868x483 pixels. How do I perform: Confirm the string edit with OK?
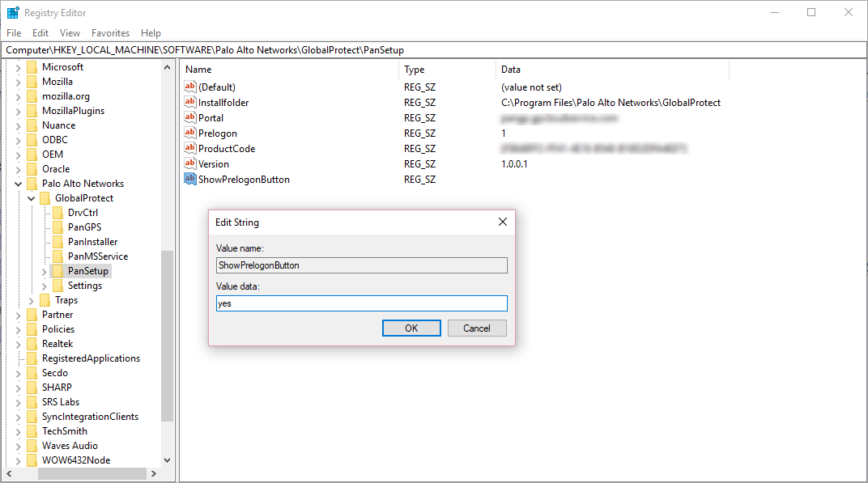click(411, 328)
